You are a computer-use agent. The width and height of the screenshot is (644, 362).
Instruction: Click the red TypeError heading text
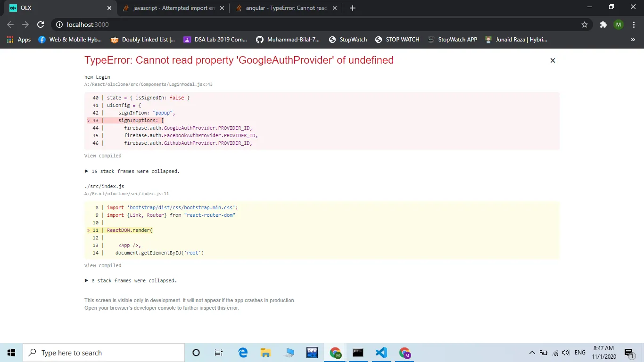pos(239,60)
